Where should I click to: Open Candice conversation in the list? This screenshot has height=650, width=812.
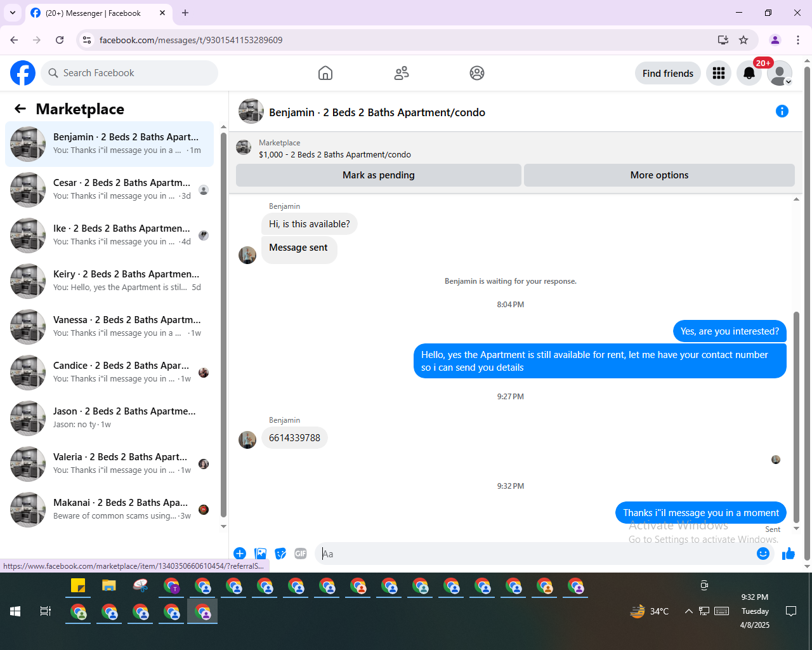(109, 373)
